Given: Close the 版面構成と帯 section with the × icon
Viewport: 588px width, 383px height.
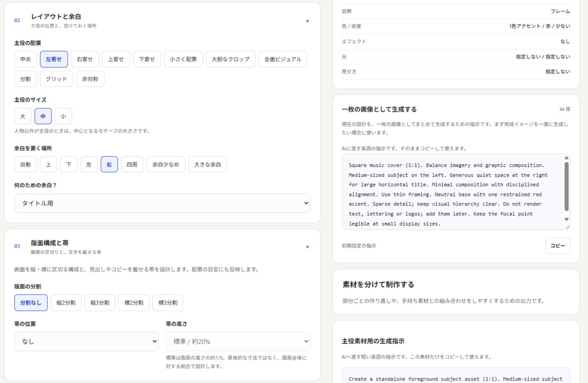Looking at the screenshot, I should pos(308,247).
